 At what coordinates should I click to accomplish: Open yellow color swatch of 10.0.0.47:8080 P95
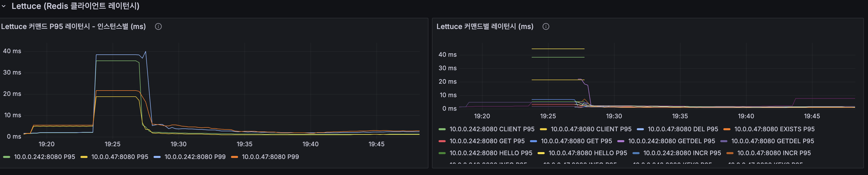84,157
